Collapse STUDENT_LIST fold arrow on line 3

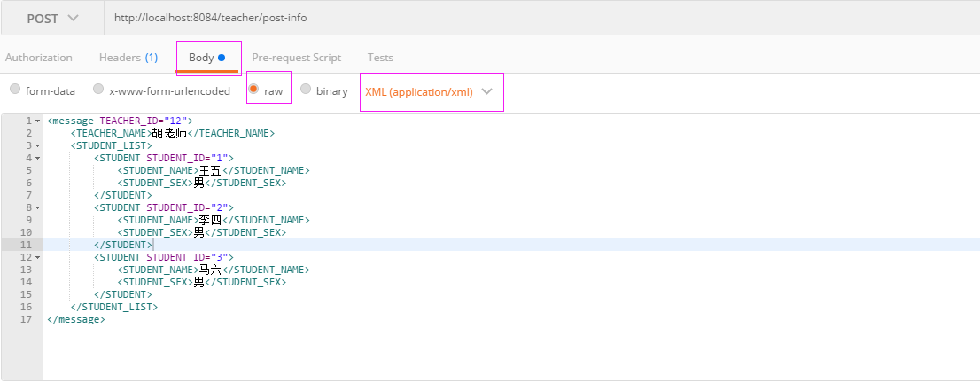[x=37, y=145]
